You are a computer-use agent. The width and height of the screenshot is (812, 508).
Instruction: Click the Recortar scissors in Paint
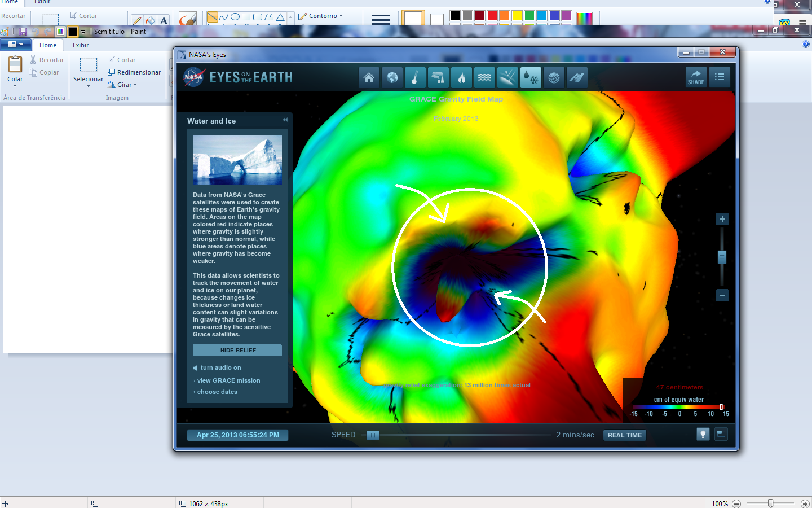tap(47, 60)
